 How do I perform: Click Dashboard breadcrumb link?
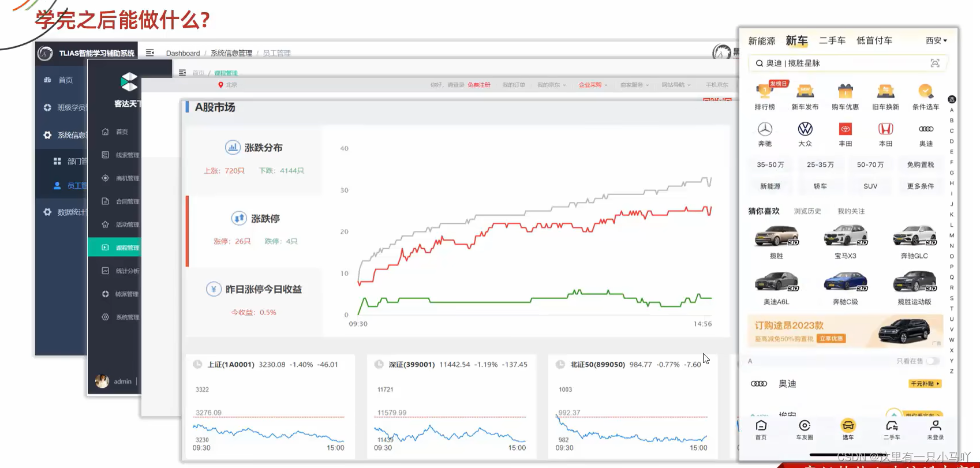click(183, 53)
